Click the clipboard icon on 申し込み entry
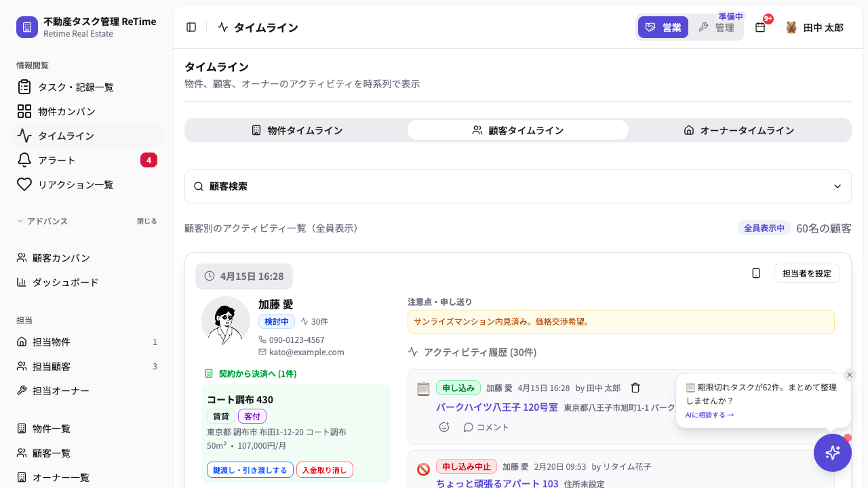Image resolution: width=868 pixels, height=488 pixels. tap(423, 388)
